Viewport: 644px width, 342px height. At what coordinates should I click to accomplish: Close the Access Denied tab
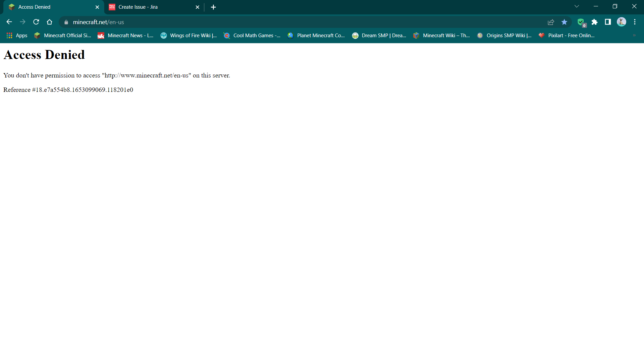click(x=97, y=7)
